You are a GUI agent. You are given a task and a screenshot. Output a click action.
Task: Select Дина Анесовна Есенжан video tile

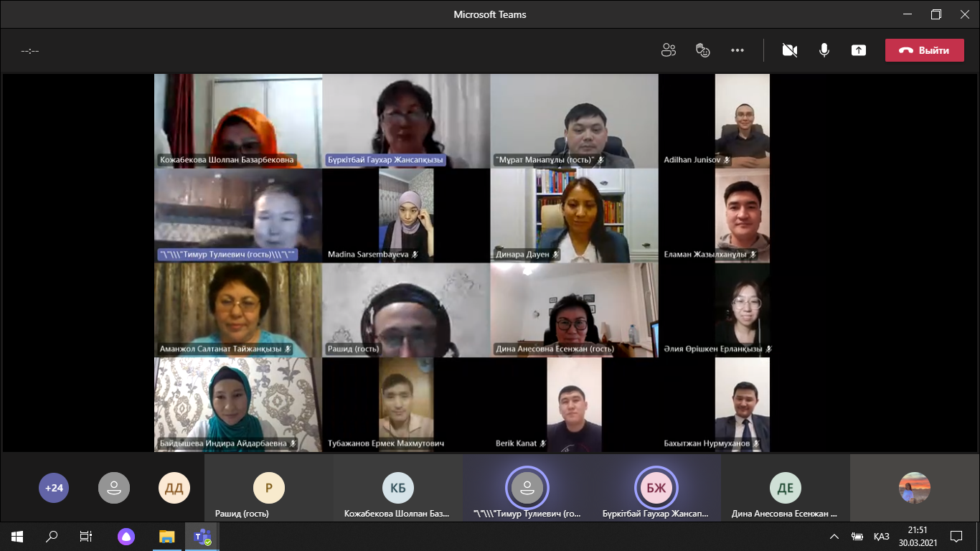(574, 310)
